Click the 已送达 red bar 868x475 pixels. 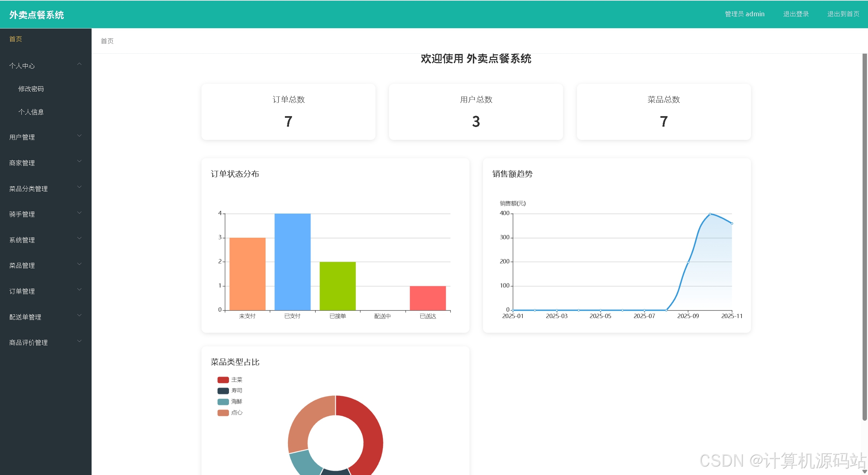point(428,298)
